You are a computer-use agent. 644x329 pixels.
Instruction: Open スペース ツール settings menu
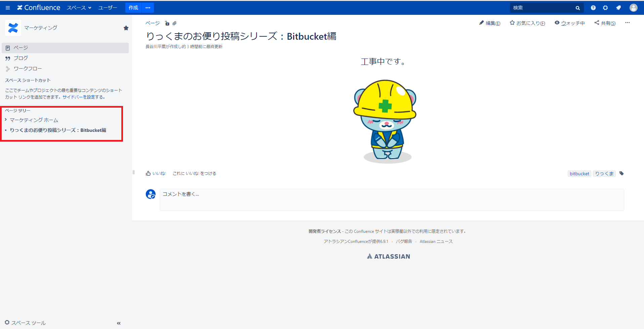coord(26,323)
